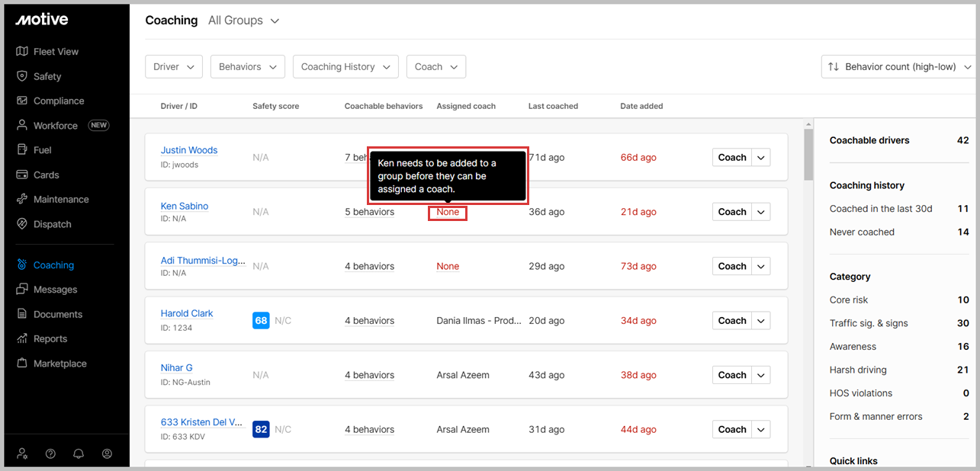Filter by Never coached history
Screen dimensions: 980x471
(x=899, y=232)
